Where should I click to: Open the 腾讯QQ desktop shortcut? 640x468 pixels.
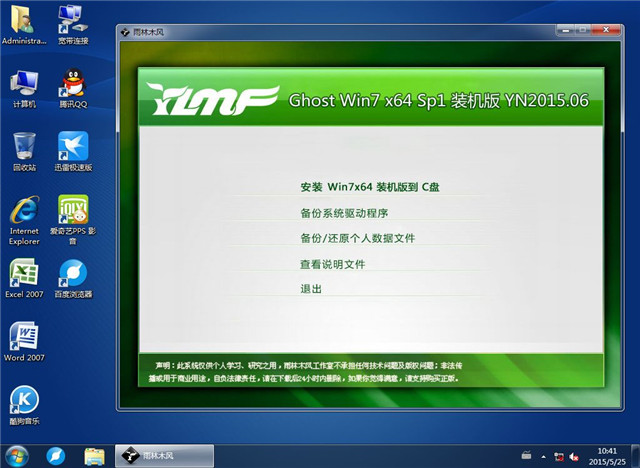click(72, 84)
